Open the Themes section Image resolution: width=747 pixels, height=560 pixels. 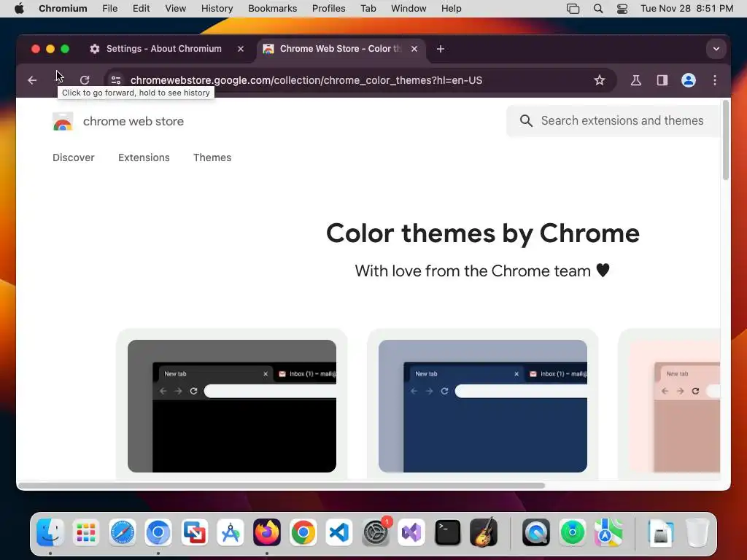pyautogui.click(x=212, y=157)
